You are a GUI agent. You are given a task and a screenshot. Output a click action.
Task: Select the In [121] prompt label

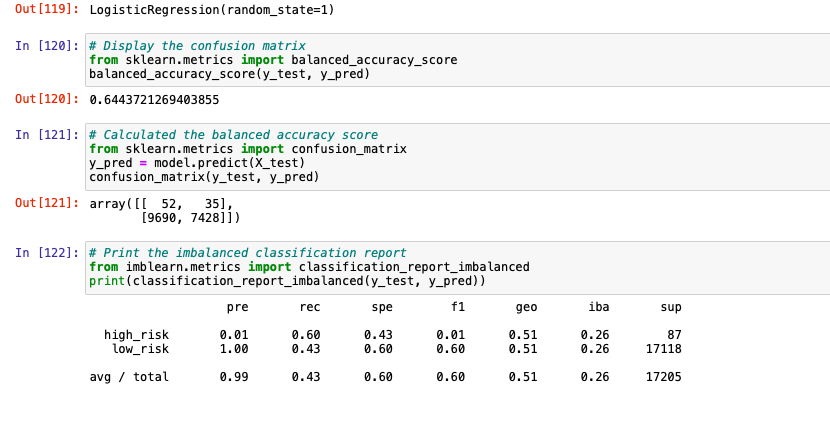pyautogui.click(x=47, y=135)
